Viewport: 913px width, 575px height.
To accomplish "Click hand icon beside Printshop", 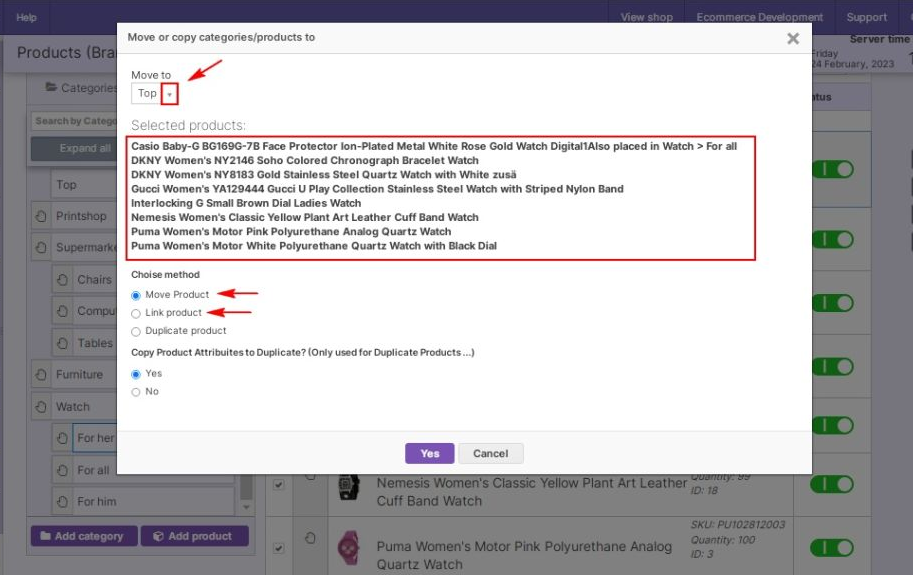I will click(x=41, y=216).
